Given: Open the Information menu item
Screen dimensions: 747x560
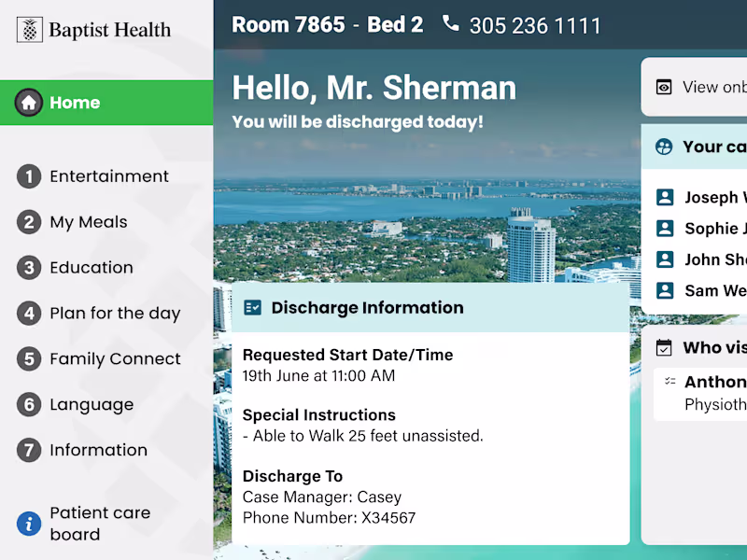Looking at the screenshot, I should point(98,451).
